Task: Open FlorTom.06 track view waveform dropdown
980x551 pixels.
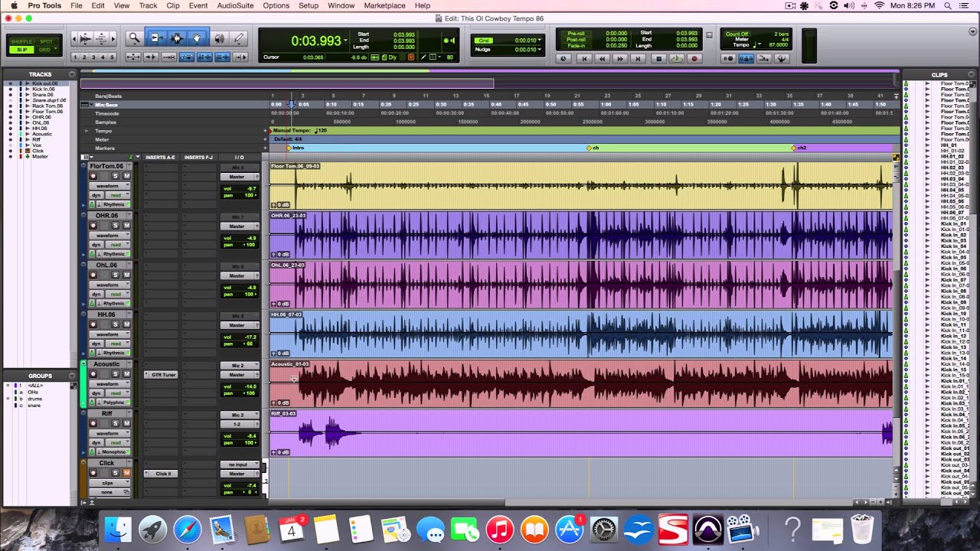Action: [x=110, y=186]
